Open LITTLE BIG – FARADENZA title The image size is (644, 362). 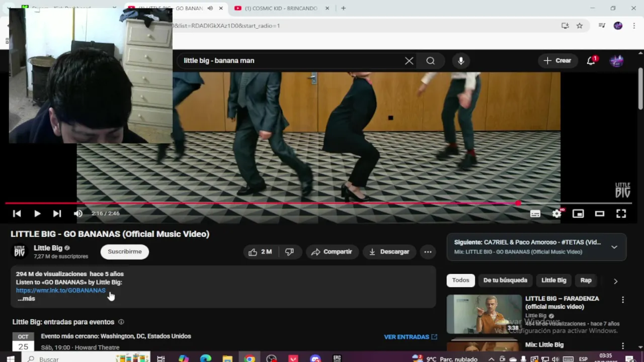pos(562,303)
